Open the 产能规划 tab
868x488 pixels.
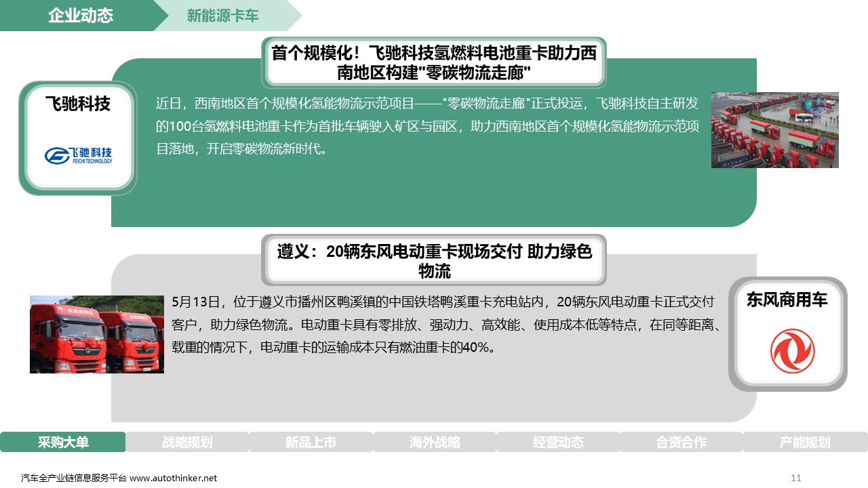(805, 442)
